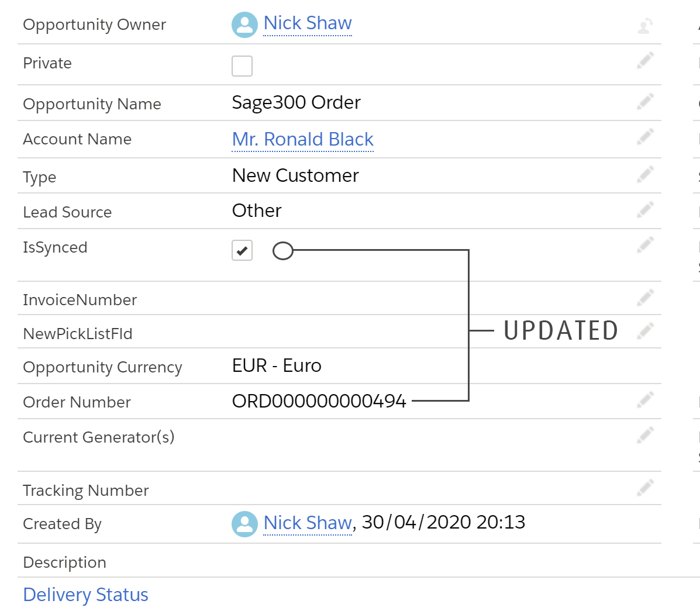The image size is (700, 611).
Task: Click the change owner icon beside Nick Shaw
Action: click(645, 26)
